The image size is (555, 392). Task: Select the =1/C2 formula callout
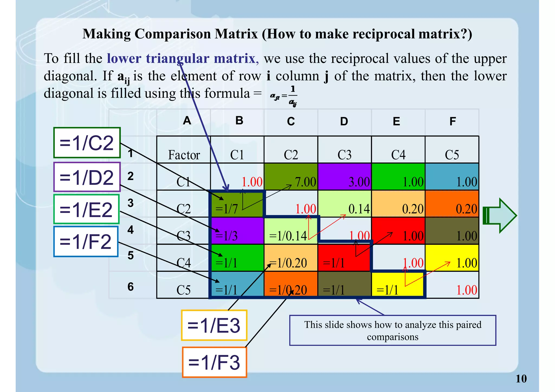coord(87,143)
